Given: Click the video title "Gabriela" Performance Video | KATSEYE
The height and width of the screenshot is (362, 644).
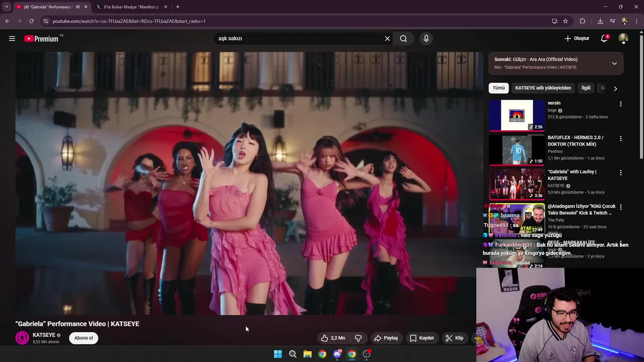Looking at the screenshot, I should tap(77, 324).
